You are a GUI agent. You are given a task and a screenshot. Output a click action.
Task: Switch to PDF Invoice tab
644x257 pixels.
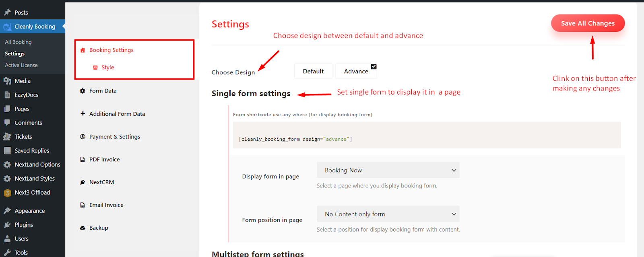click(104, 159)
